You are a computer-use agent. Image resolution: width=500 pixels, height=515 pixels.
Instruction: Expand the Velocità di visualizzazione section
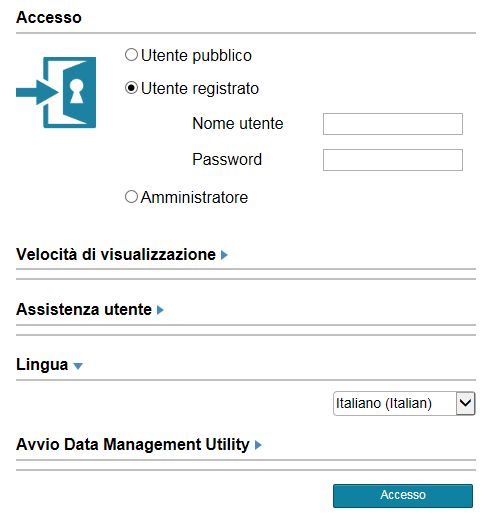116,254
